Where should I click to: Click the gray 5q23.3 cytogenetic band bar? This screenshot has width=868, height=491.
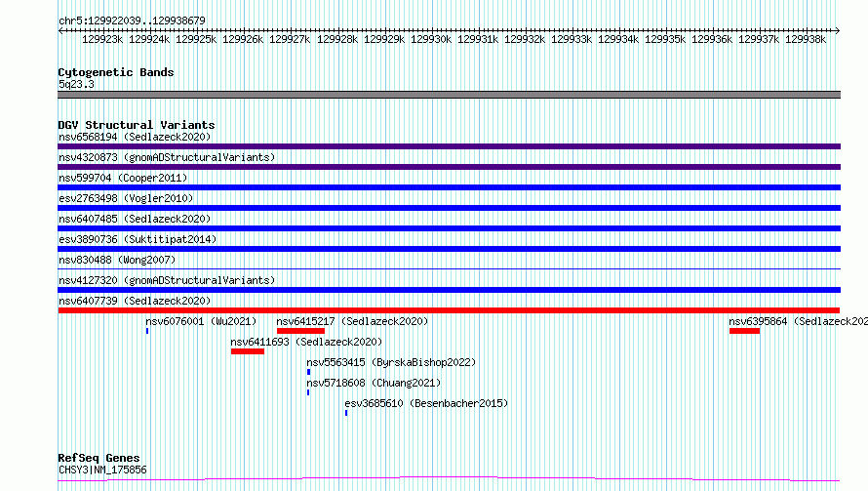(449, 95)
